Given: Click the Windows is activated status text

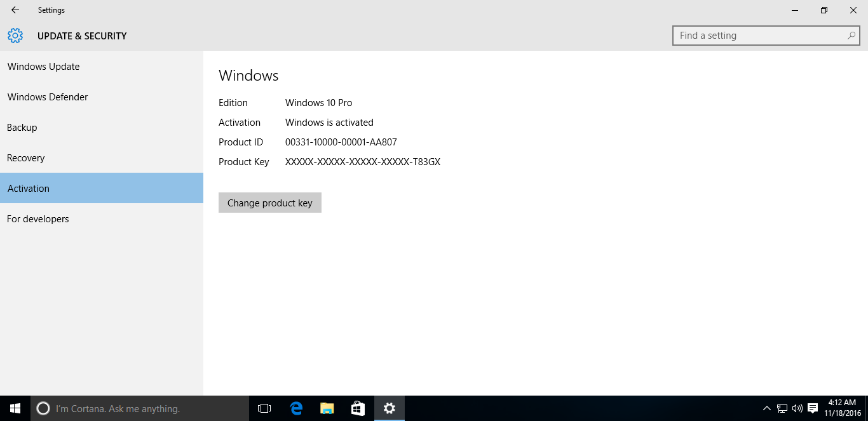Looking at the screenshot, I should pos(329,123).
